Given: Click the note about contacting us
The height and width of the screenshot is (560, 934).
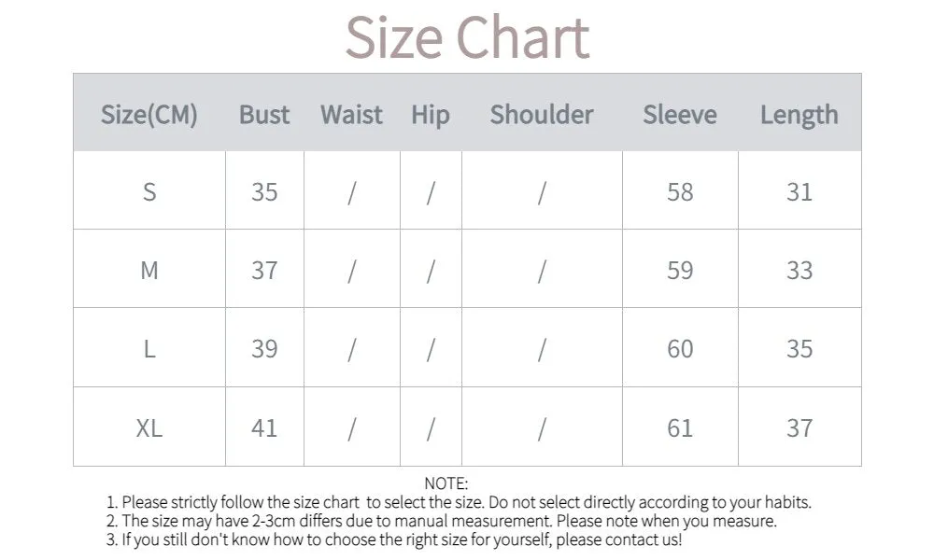Looking at the screenshot, I should pos(394,539).
